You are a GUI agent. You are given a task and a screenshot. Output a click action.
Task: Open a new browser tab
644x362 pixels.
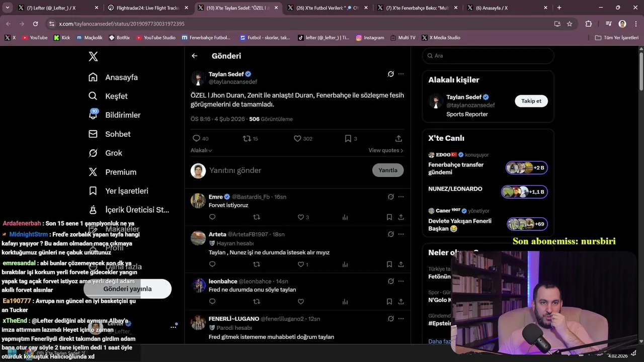(x=559, y=8)
